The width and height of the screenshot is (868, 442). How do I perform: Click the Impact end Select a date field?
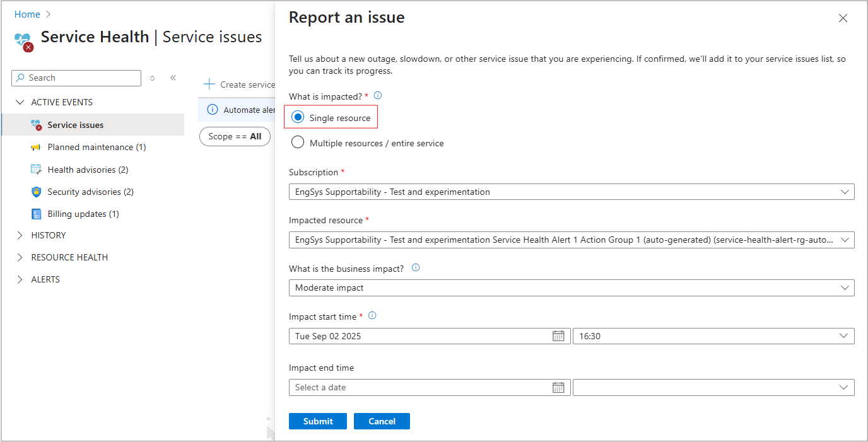[x=430, y=387]
